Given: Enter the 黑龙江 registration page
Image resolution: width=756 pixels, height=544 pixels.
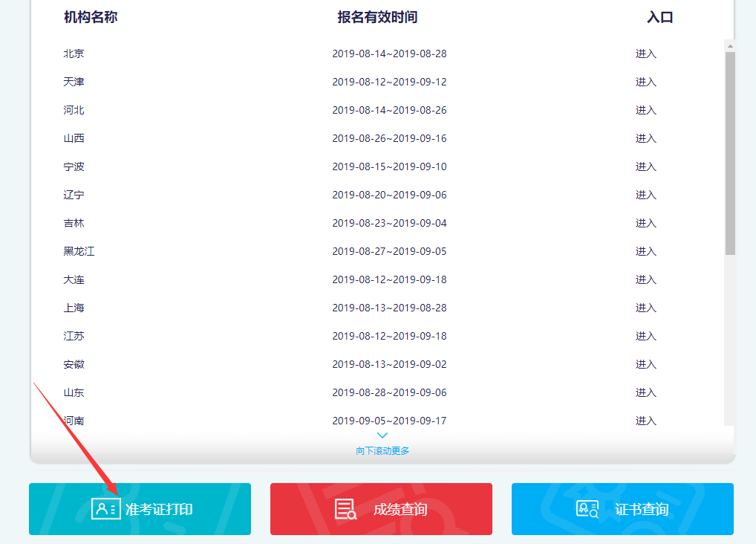Looking at the screenshot, I should [x=645, y=251].
